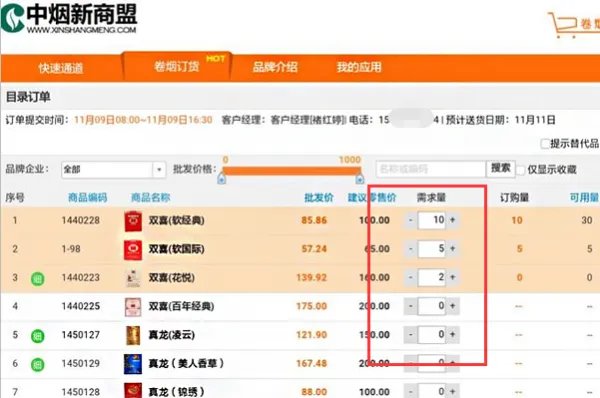Select product name 真龙(凌云)
Screen dimensions: 600x398
pos(171,335)
